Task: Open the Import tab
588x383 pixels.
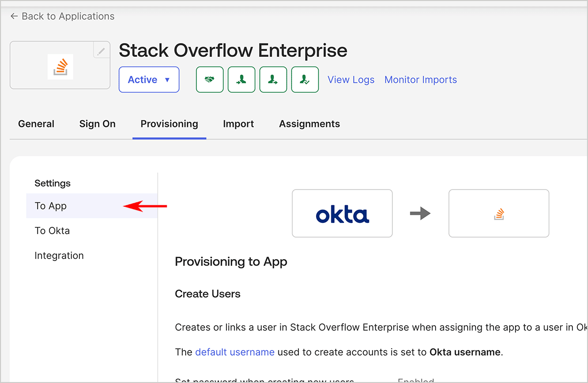Action: (238, 124)
